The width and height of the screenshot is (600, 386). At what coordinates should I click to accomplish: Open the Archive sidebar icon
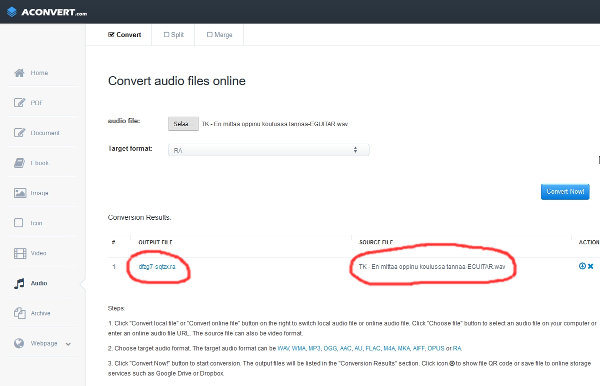pyautogui.click(x=20, y=313)
